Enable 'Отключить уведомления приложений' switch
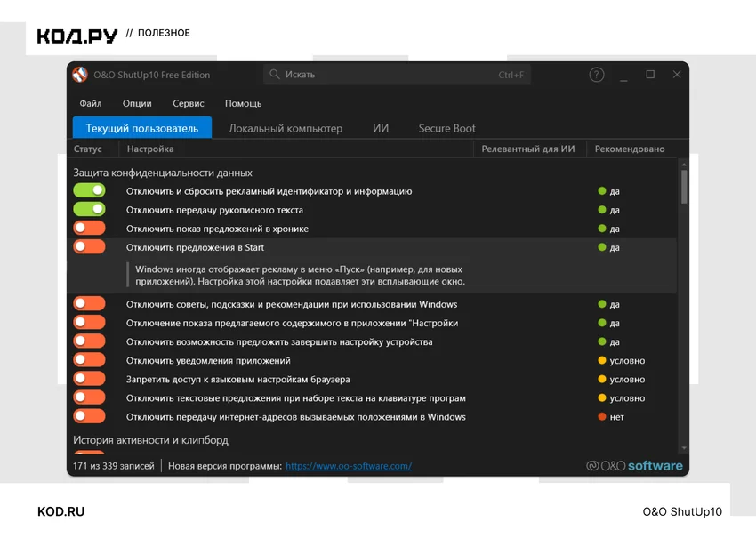 click(x=89, y=360)
